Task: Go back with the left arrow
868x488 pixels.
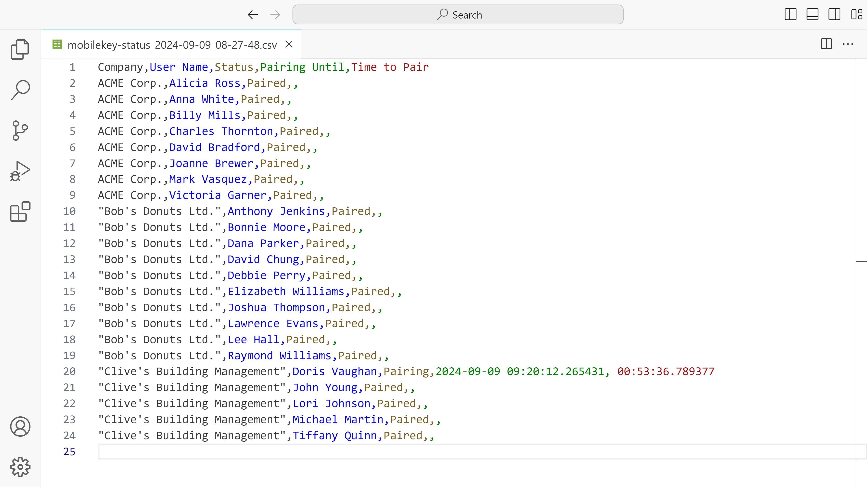Action: click(x=253, y=14)
